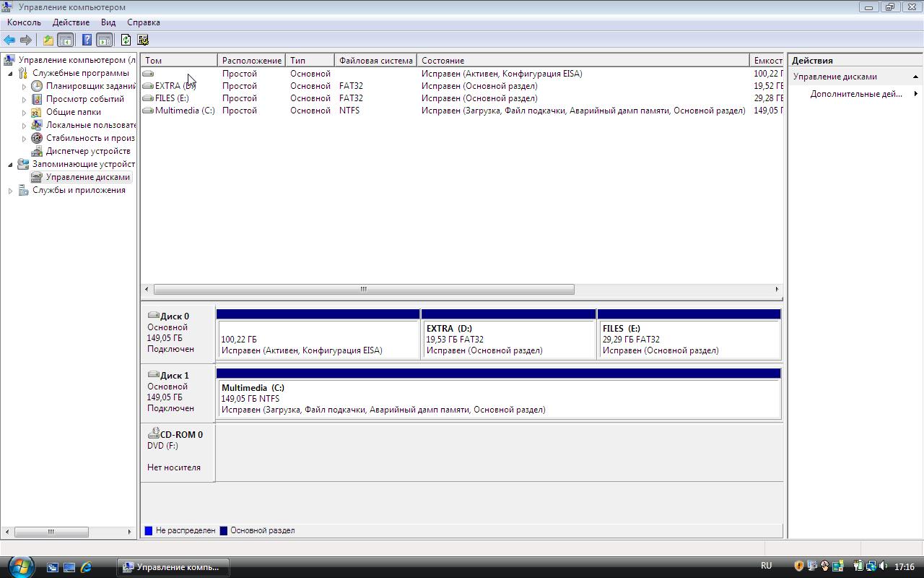The image size is (924, 578).
Task: Expand the Планировщик заданий node arrow
Action: coord(24,87)
